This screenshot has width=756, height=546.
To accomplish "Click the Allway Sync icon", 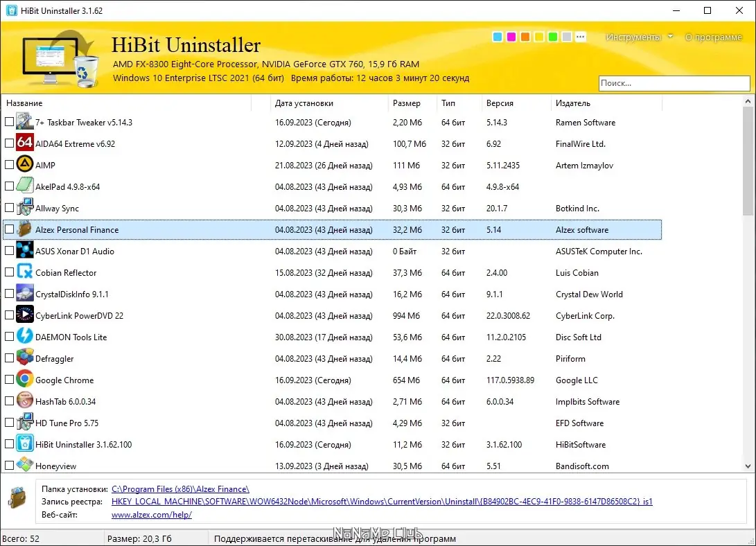I will coord(24,208).
